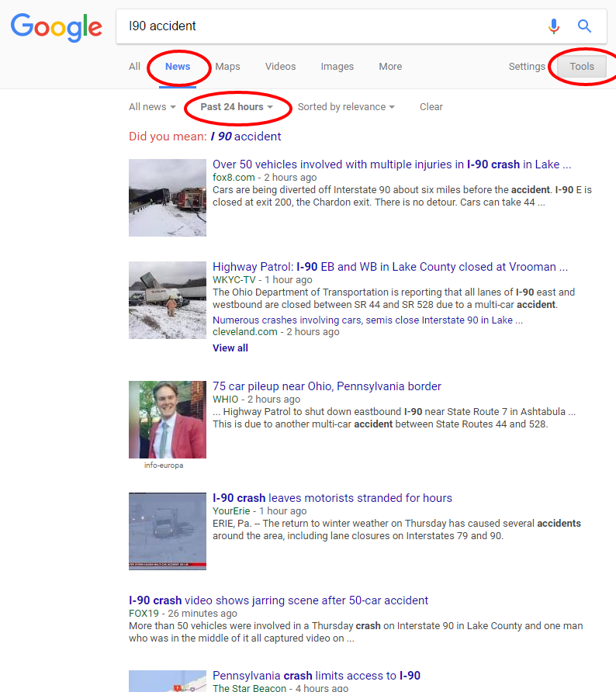Open the fox8.com 50 vehicles crash headline
Viewport: 616px width, 692px height.
click(392, 164)
